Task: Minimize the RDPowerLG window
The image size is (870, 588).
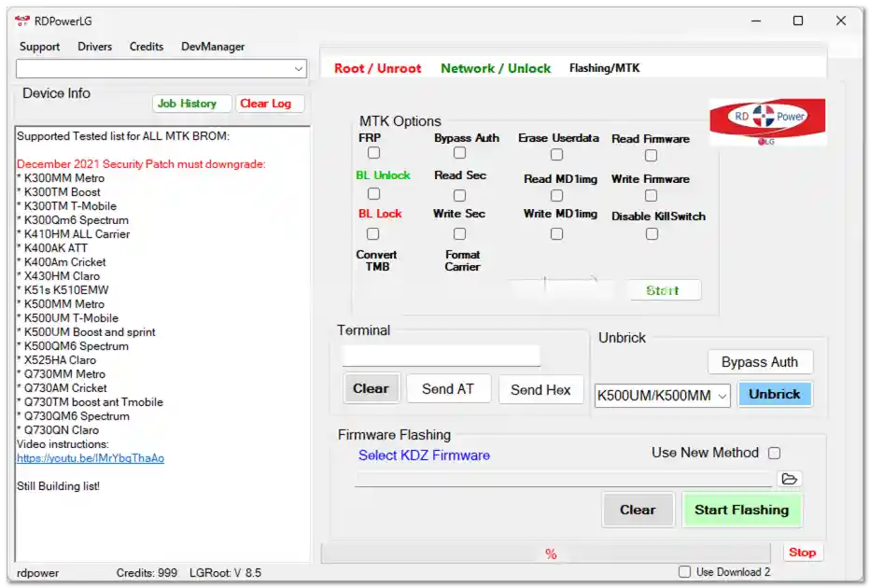Action: click(756, 21)
